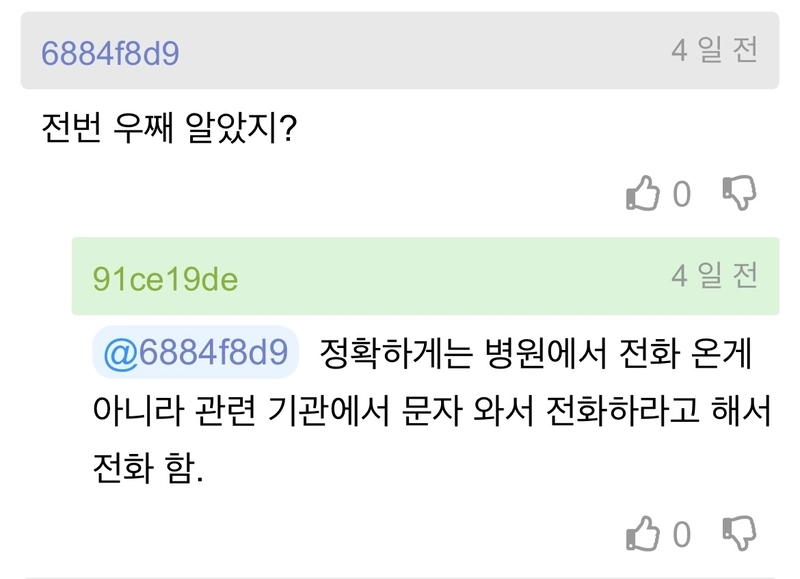Give a thumbs up to 91ce19de's reply
This screenshot has height=579, width=800.
pyautogui.click(x=642, y=534)
